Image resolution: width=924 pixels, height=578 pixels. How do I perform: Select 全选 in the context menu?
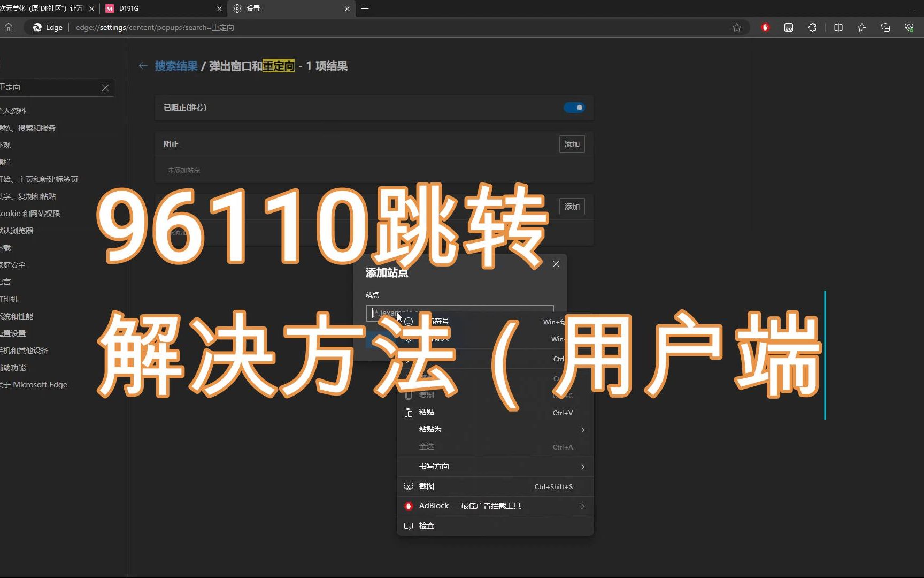[x=495, y=447]
